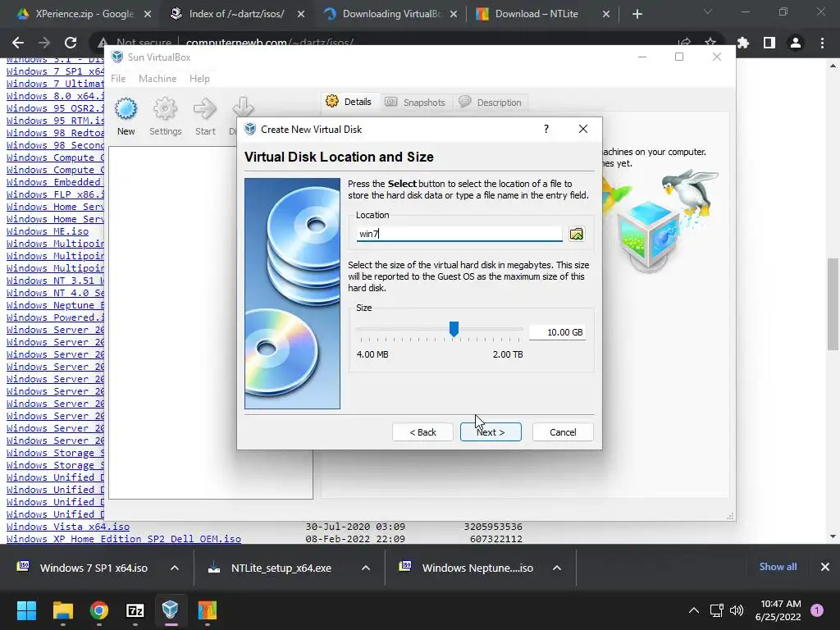Click the 10.00 GB size field

coord(557,332)
